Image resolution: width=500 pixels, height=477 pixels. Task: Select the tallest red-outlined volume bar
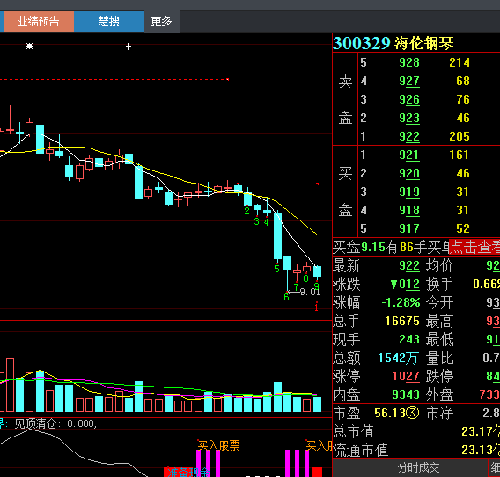click(10, 385)
